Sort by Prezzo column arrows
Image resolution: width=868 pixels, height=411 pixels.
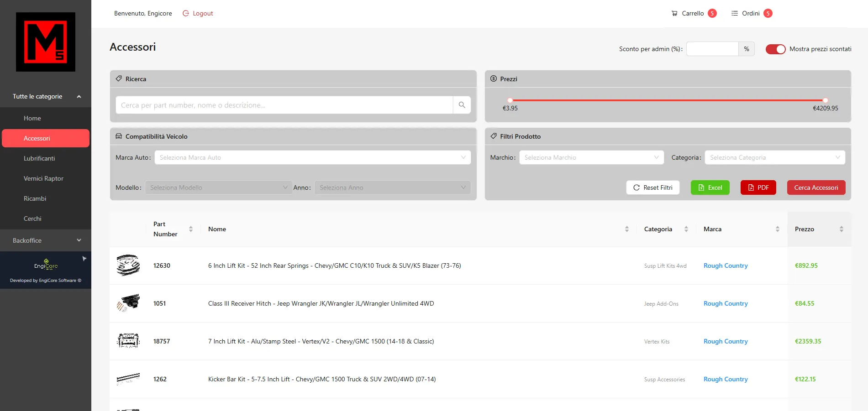pos(841,229)
